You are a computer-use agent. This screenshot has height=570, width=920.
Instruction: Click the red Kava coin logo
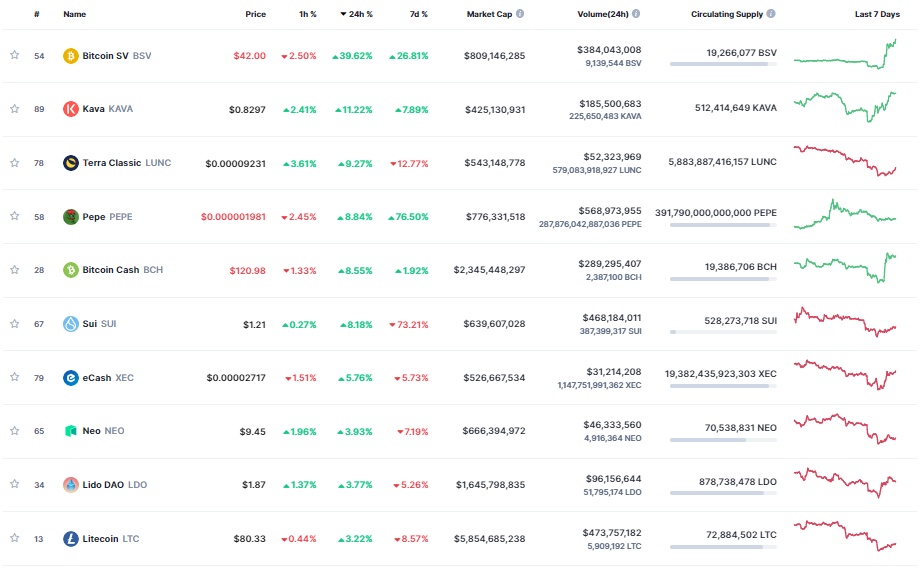[x=70, y=109]
